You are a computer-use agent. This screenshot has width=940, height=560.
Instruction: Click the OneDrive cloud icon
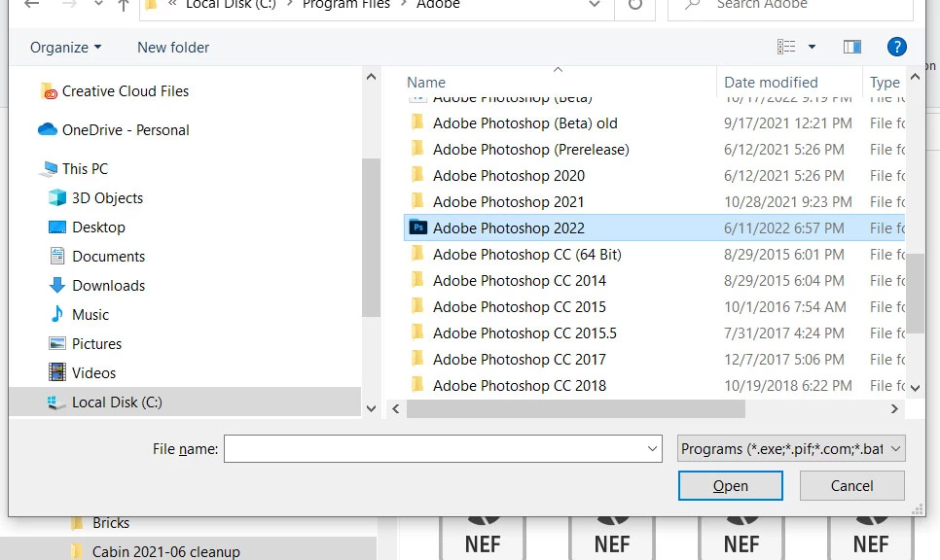point(48,129)
